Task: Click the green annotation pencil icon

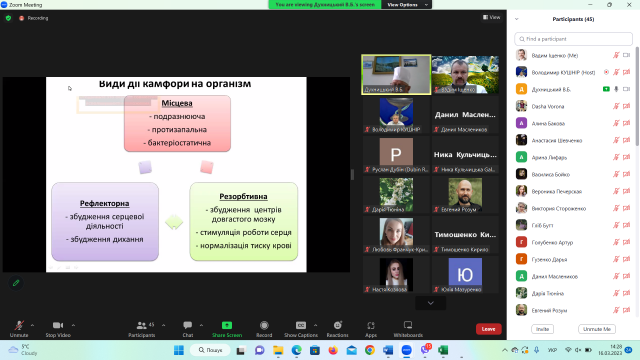Action: [16, 282]
